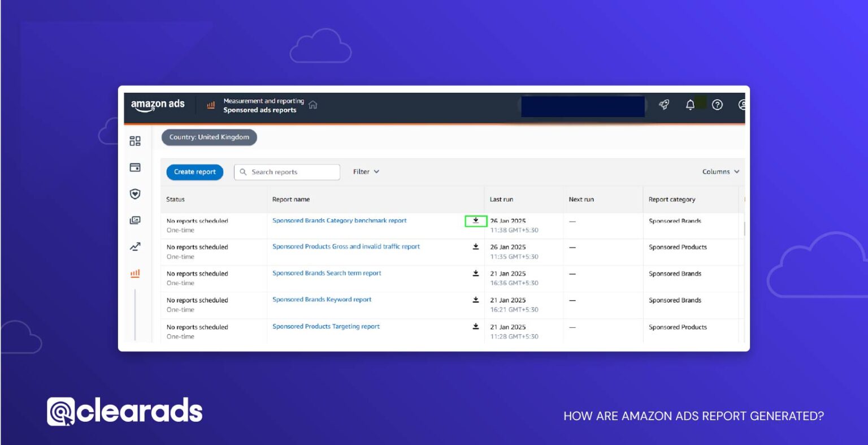
Task: Open the shield heart icon in the sidebar
Action: 135,194
